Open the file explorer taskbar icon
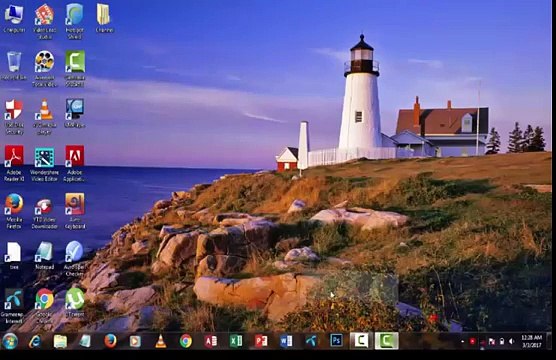Image resolution: width=556 pixels, height=360 pixels. click(x=60, y=341)
